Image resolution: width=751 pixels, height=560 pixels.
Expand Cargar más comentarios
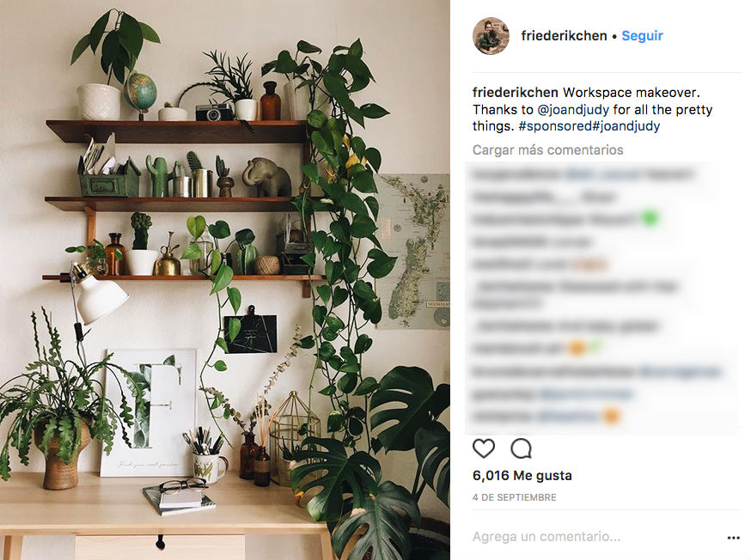click(x=548, y=149)
